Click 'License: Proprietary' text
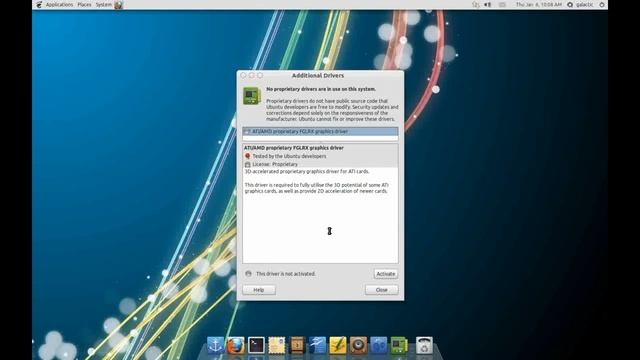This screenshot has width=640, height=360. (275, 164)
